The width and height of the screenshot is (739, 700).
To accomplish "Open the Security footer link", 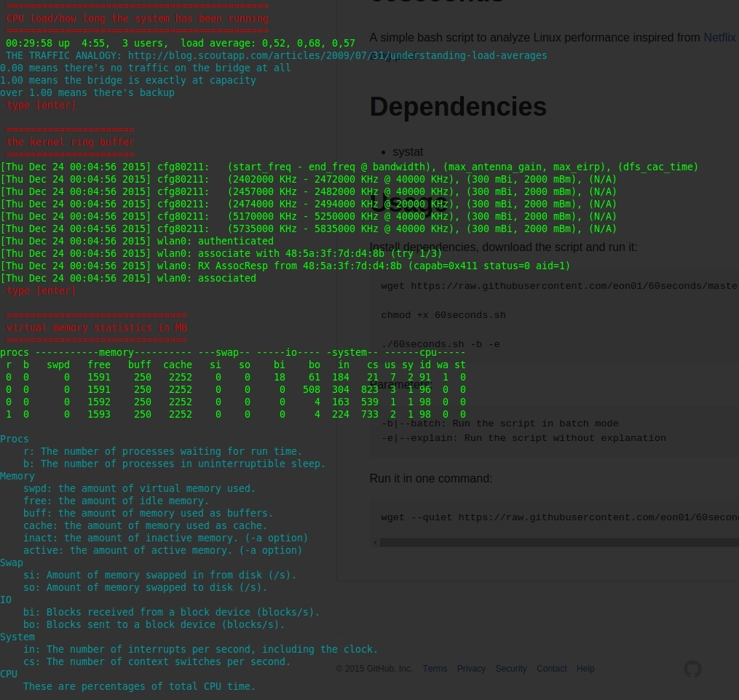I will pos(511,669).
